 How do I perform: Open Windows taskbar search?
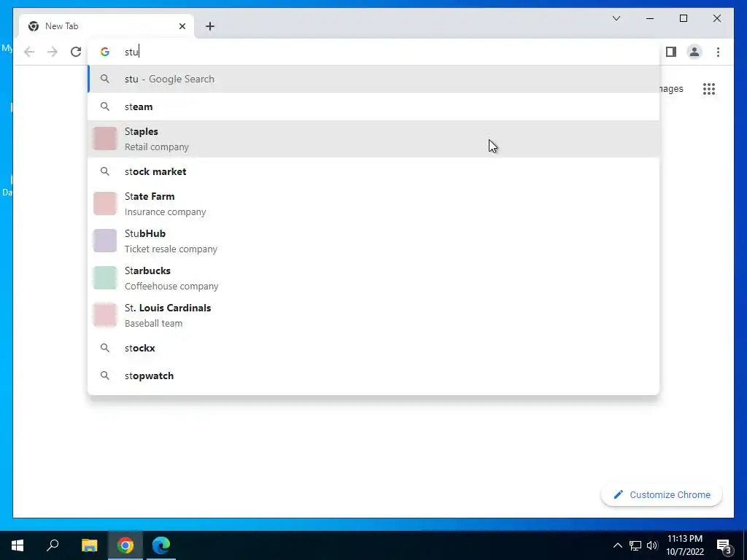[x=53, y=545]
